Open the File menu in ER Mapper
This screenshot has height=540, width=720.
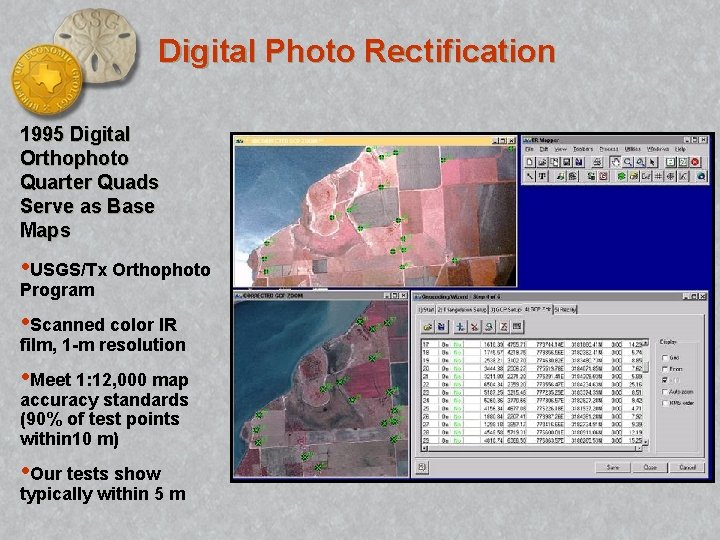tap(529, 149)
